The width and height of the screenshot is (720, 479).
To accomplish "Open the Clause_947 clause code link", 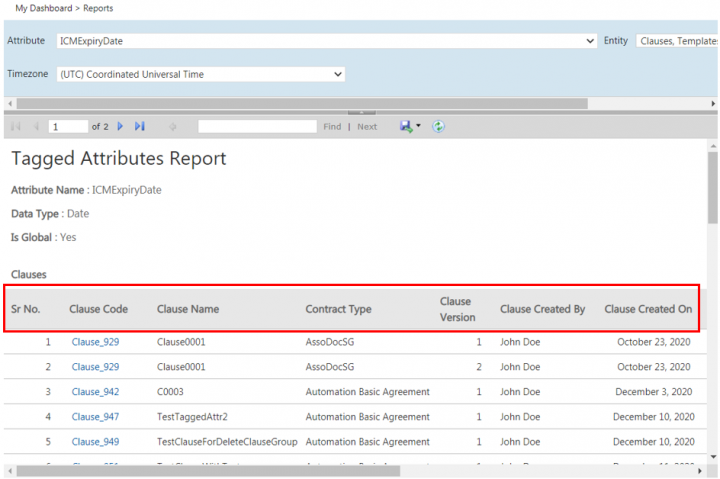I will (95, 417).
